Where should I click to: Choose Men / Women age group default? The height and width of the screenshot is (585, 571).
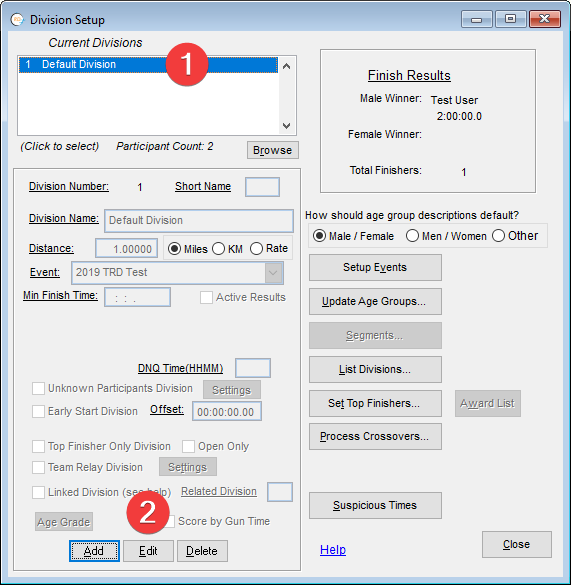(446, 236)
